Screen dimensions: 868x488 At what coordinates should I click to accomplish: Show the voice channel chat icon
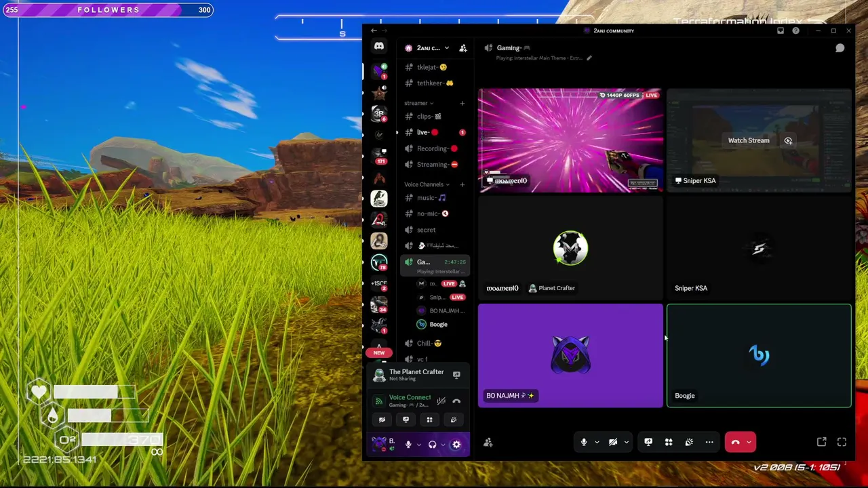pyautogui.click(x=840, y=48)
